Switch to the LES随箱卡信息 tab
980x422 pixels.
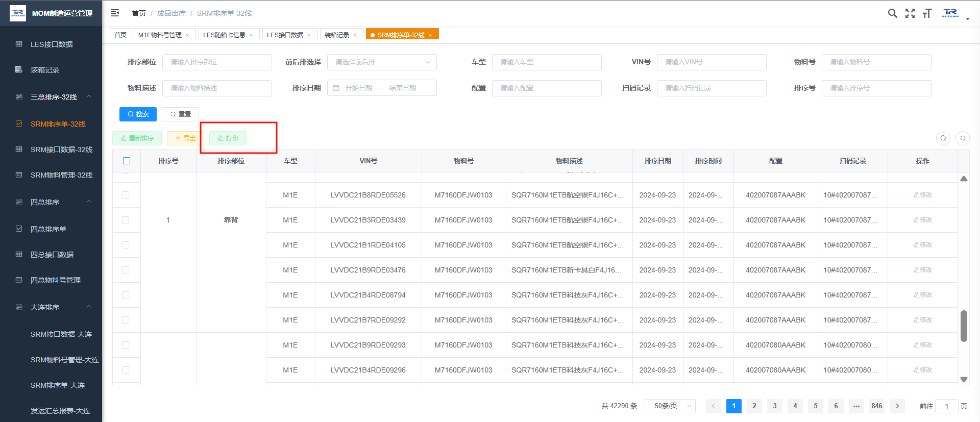224,35
